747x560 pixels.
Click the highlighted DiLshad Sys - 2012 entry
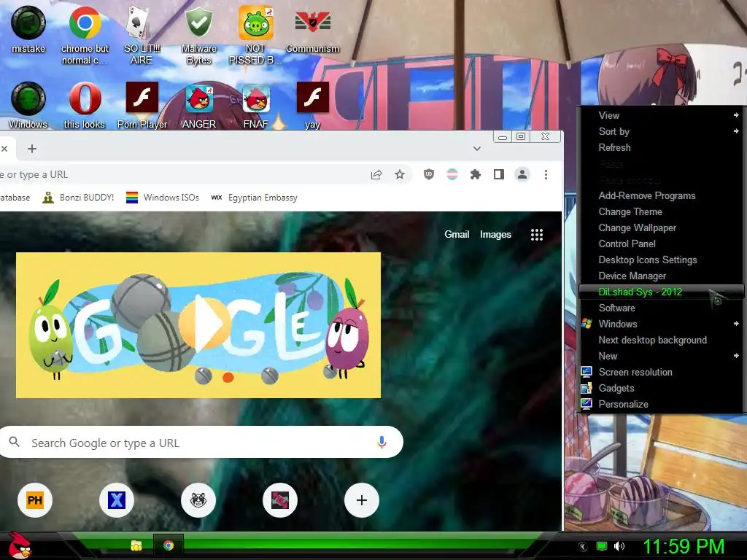661,292
